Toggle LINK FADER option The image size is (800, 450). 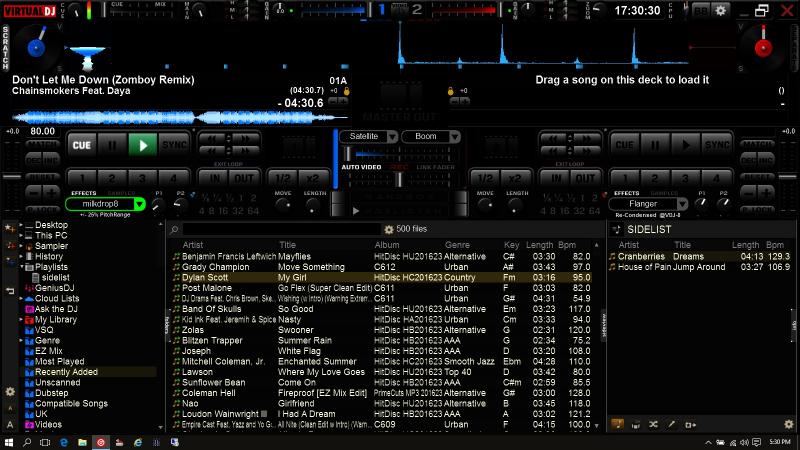pos(435,167)
